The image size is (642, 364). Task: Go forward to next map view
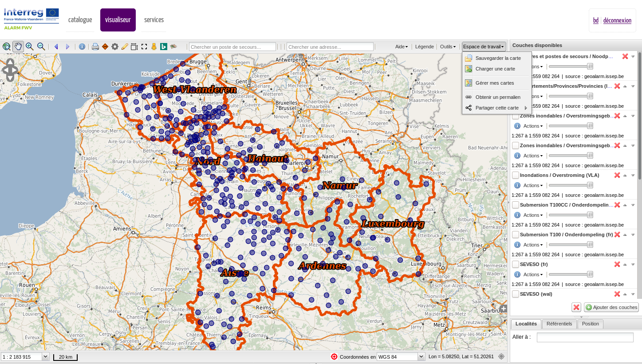click(67, 47)
